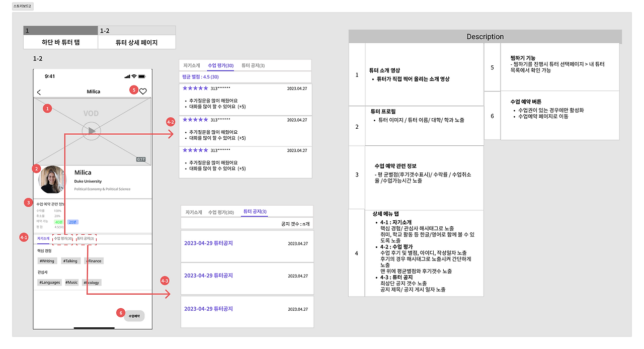This screenshot has width=644, height=349.
Task: Select the green 40분 duration chip
Action: point(59,222)
